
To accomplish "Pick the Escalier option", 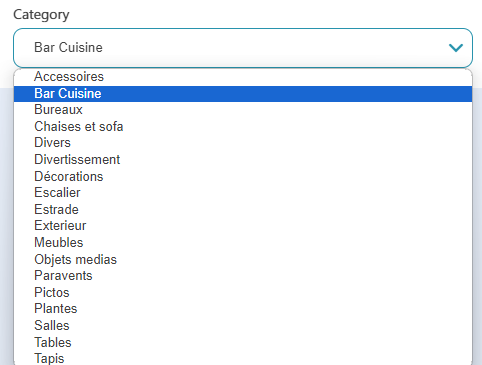I will pyautogui.click(x=243, y=193).
